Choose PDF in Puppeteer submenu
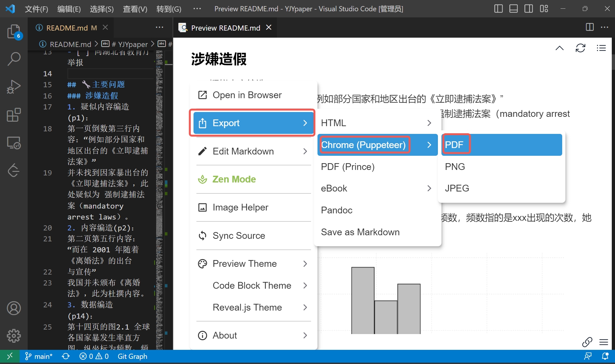 click(502, 145)
